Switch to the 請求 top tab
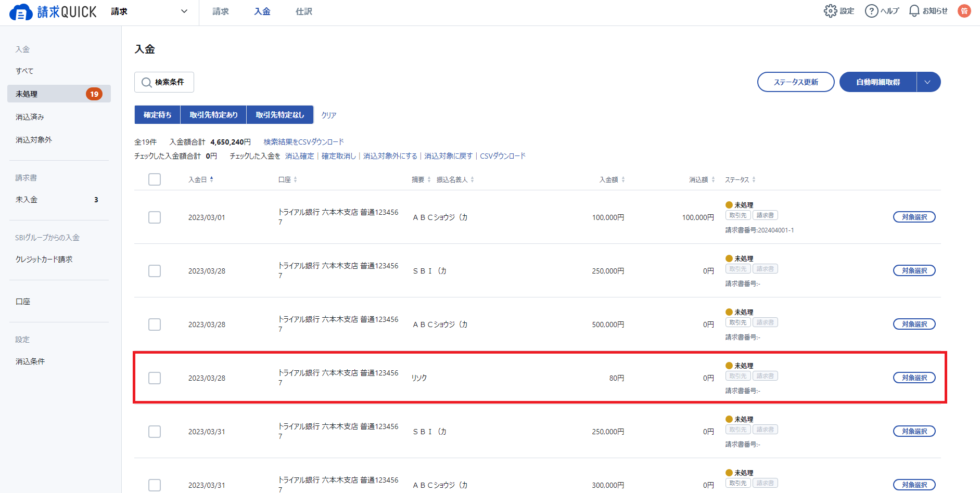The image size is (980, 493). coord(221,11)
